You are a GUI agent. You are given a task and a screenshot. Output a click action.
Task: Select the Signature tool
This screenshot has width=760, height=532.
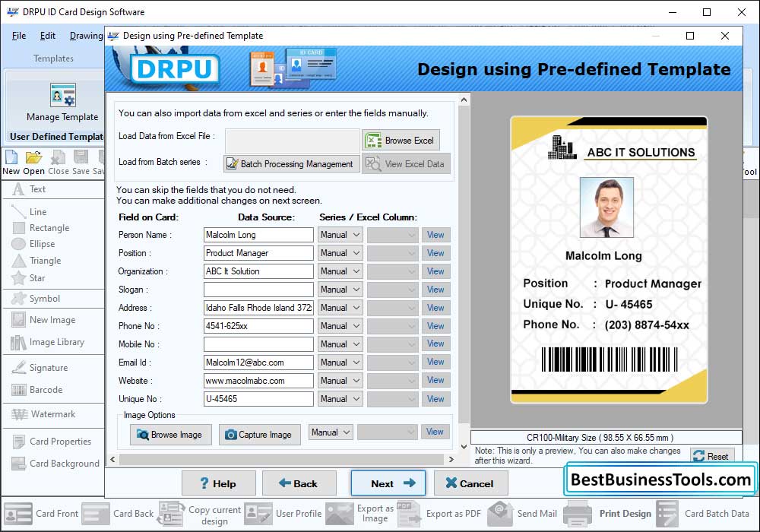click(x=40, y=368)
